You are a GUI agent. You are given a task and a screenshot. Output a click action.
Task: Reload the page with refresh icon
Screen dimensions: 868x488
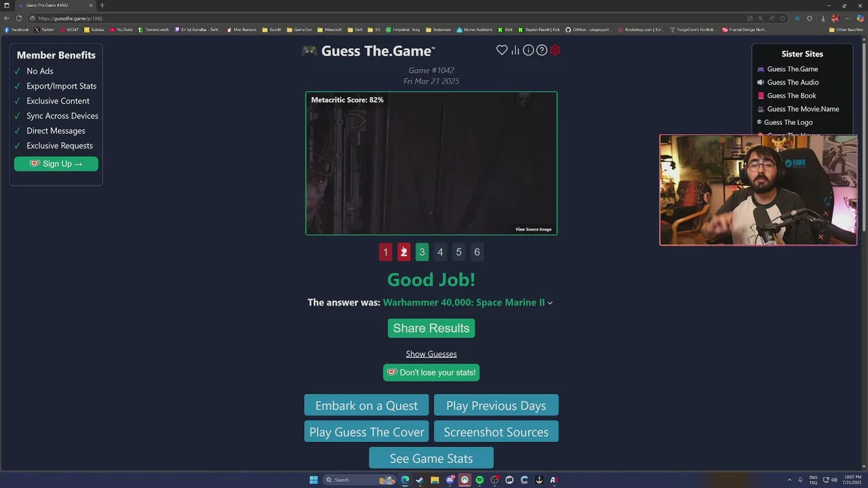tap(18, 18)
